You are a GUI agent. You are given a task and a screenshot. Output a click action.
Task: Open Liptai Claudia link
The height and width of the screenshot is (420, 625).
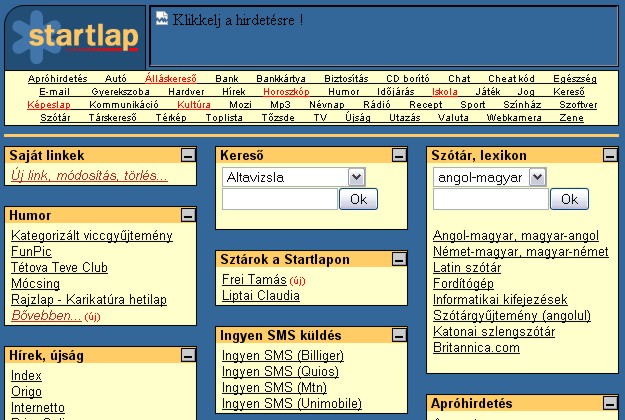(x=261, y=296)
